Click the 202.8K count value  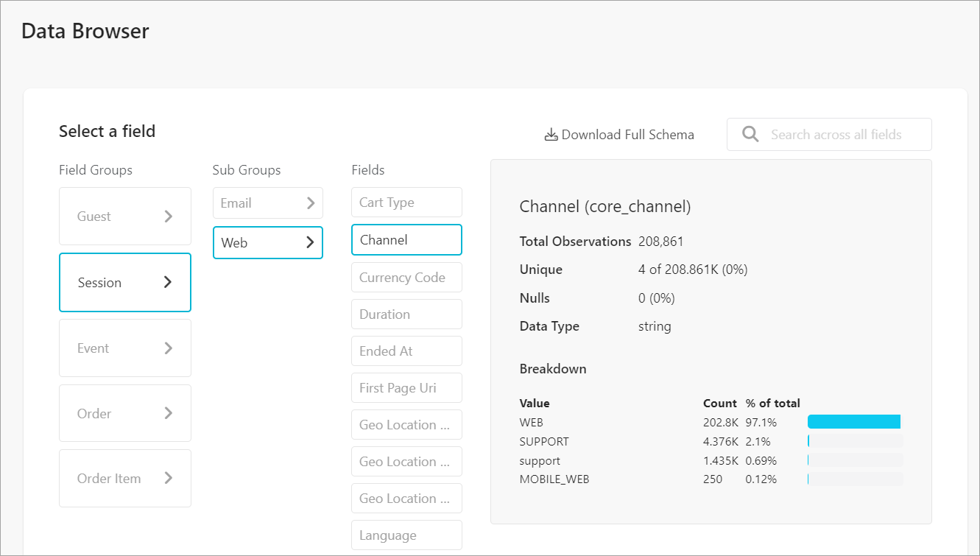click(721, 423)
